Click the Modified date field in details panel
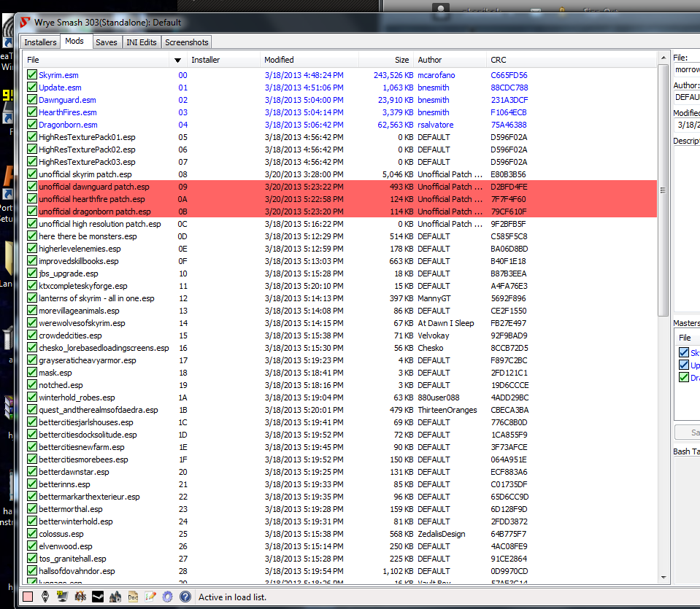Viewport: 700px width, 609px height. click(x=687, y=125)
